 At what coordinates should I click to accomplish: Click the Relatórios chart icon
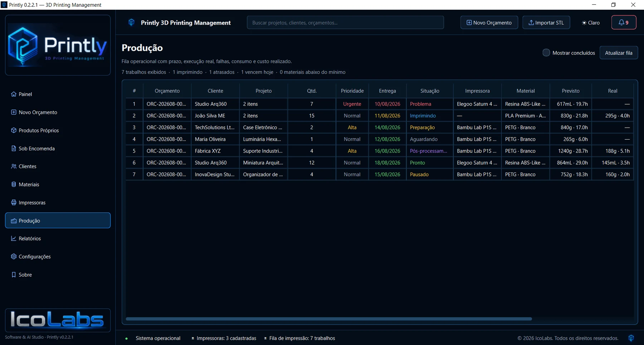click(x=14, y=238)
